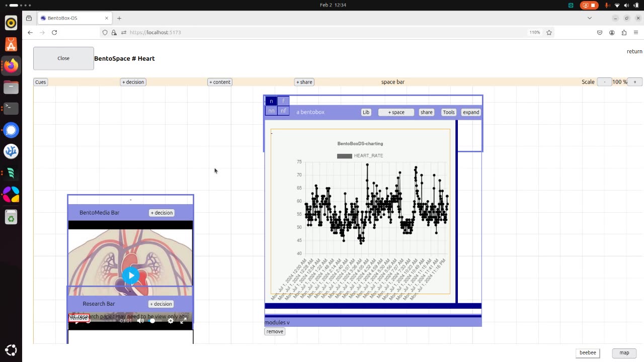Open Firefox hamburger menu
The height and width of the screenshot is (362, 644).
tap(636, 32)
